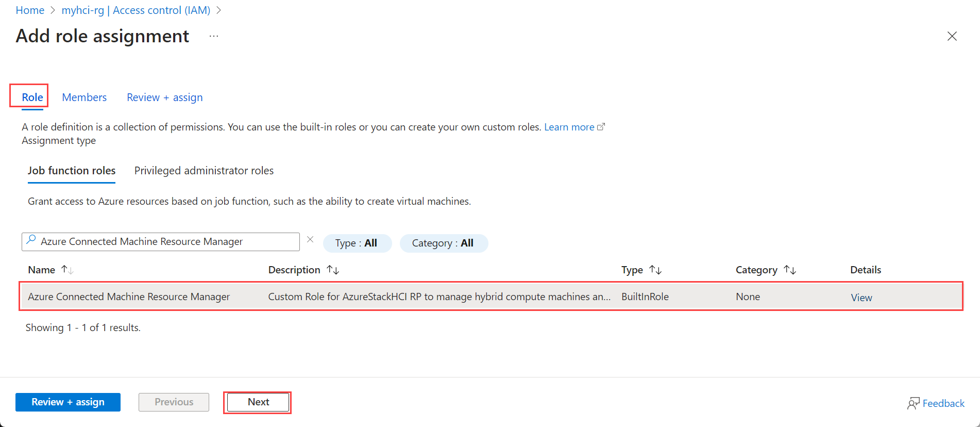
Task: Open myhci-rg Access control (IAM) breadcrumb
Action: tap(136, 10)
